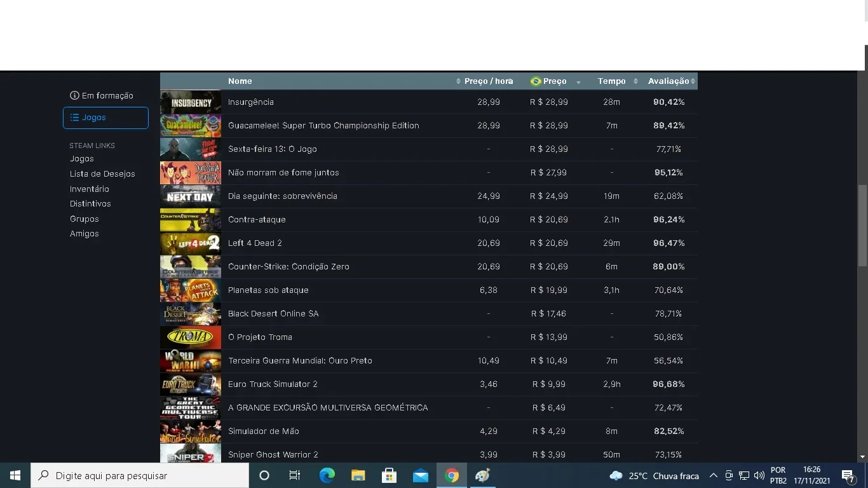Select Counter-Strike: Condição Zero row
Viewport: 868px width, 488px height.
429,266
